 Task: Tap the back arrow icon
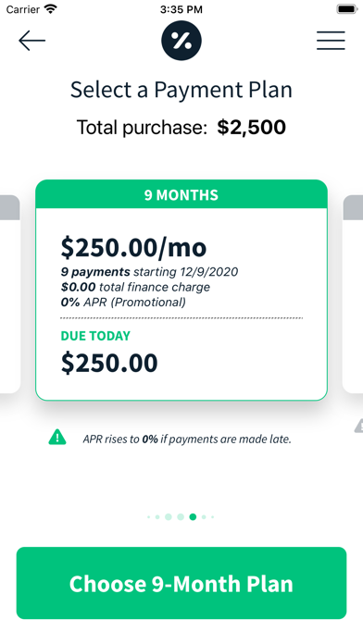tap(31, 41)
